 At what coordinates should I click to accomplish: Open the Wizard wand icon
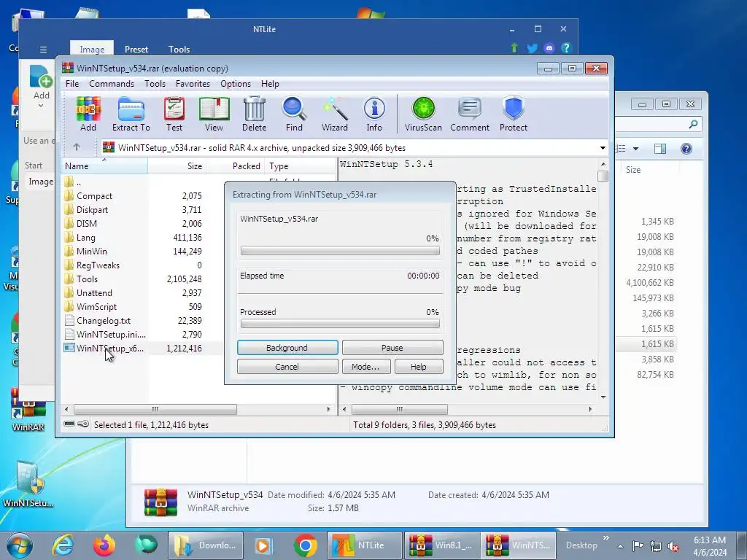click(x=334, y=114)
